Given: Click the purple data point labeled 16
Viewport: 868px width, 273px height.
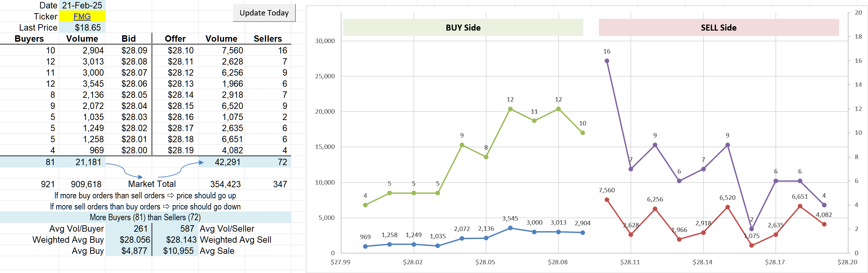Looking at the screenshot, I should pos(607,61).
